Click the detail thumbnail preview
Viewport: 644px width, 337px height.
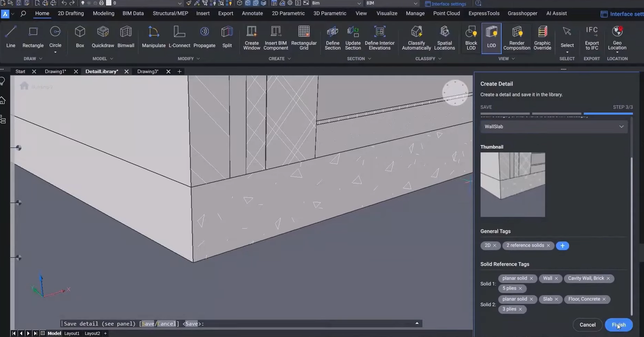(x=512, y=185)
